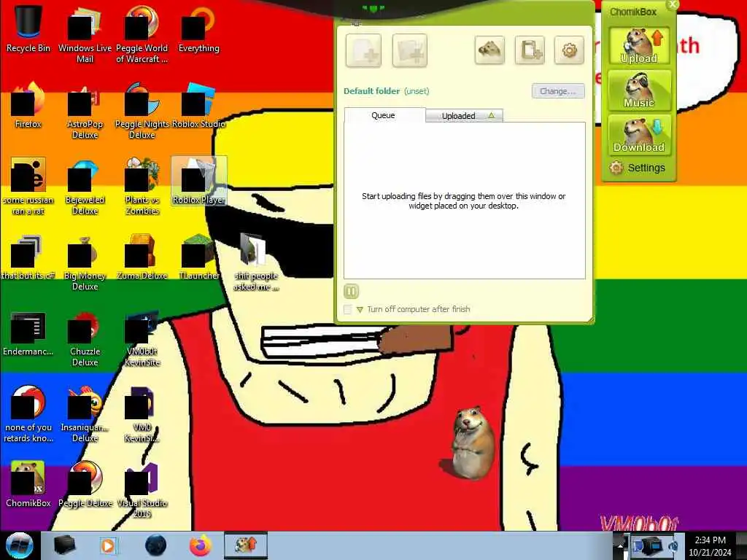Open the black box taskbar icon
The height and width of the screenshot is (560, 747).
coord(64,545)
